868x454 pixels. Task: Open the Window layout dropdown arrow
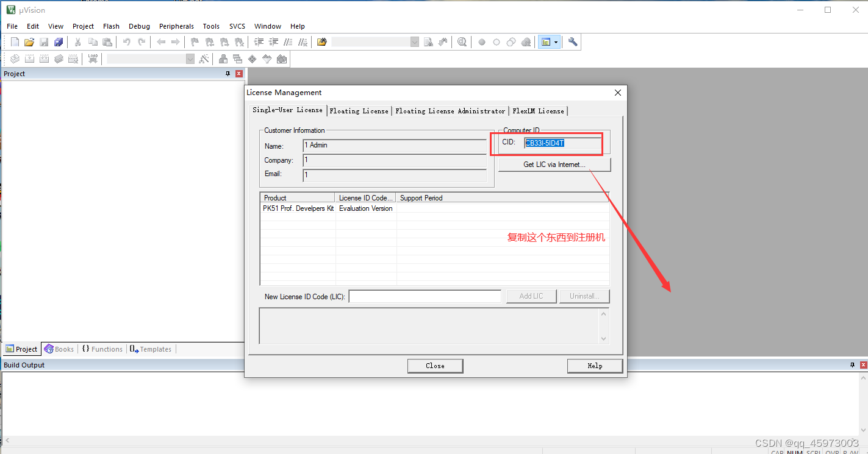point(556,42)
